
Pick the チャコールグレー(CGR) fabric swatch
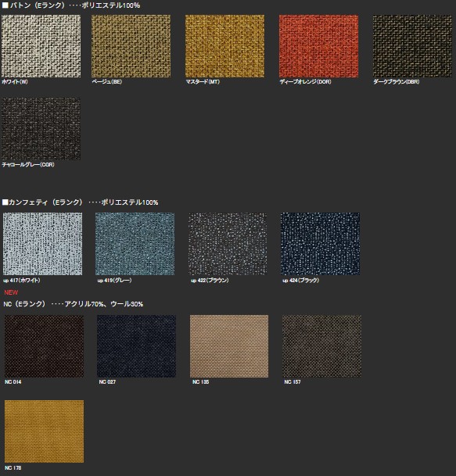[x=41, y=129]
